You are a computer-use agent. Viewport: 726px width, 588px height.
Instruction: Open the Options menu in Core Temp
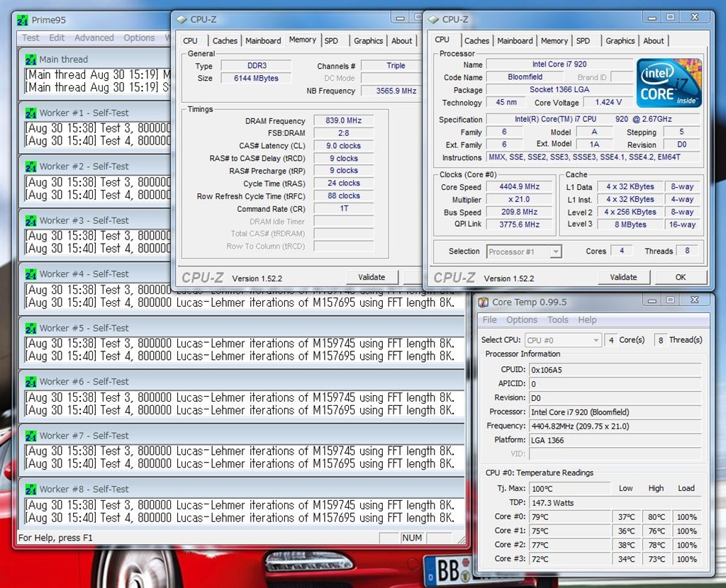[522, 320]
